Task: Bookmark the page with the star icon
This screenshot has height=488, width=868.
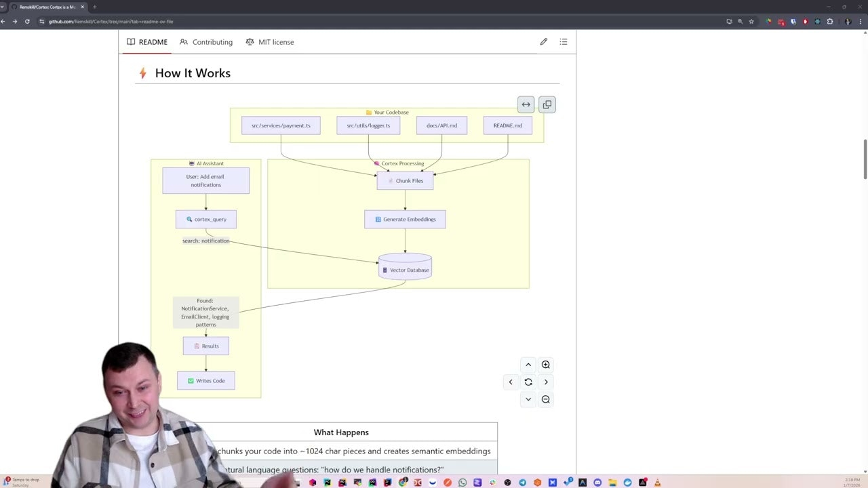Action: point(751,21)
